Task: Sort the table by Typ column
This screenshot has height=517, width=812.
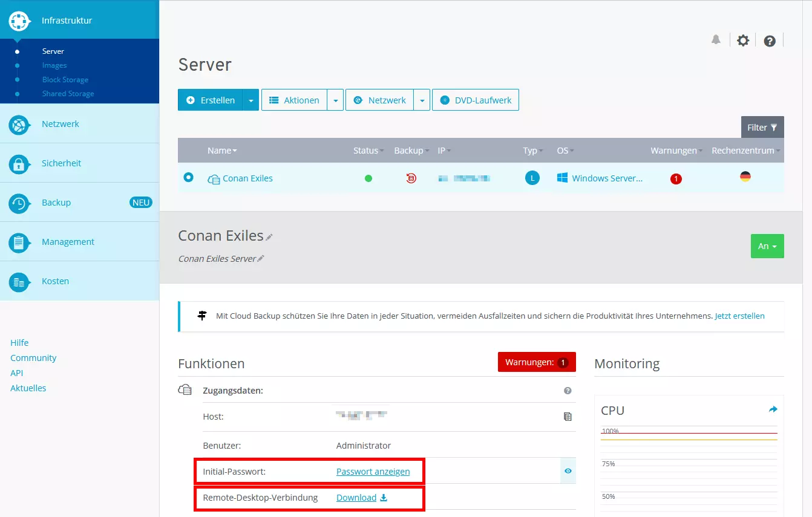Action: (533, 151)
